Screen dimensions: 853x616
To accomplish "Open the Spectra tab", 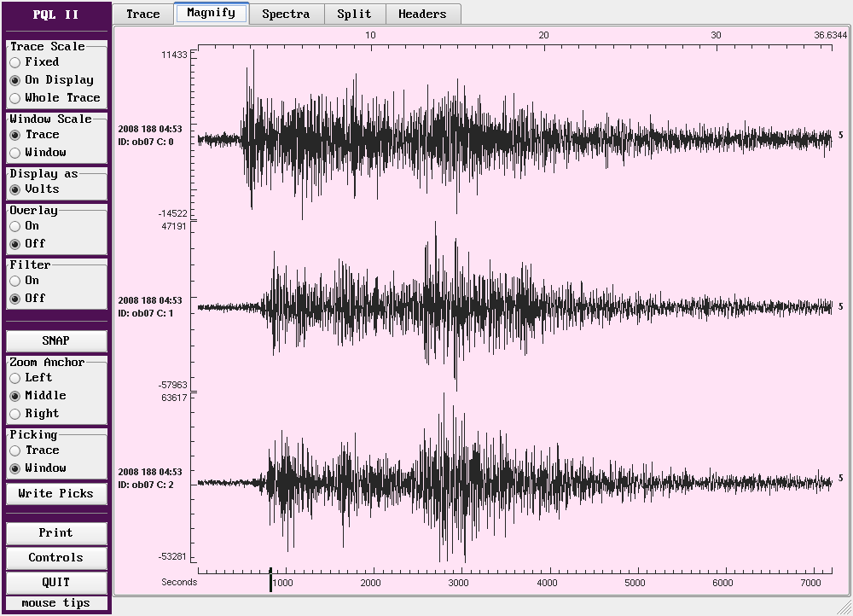I will pyautogui.click(x=285, y=14).
